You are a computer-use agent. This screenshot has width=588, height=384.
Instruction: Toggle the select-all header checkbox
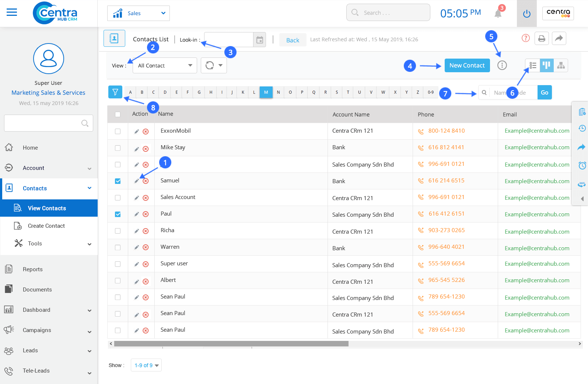coord(118,114)
